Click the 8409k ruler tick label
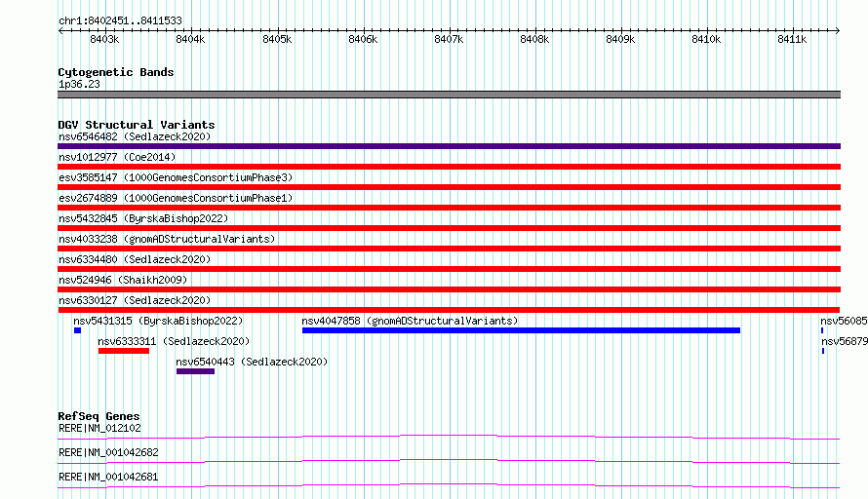The image size is (868, 499). pos(620,39)
